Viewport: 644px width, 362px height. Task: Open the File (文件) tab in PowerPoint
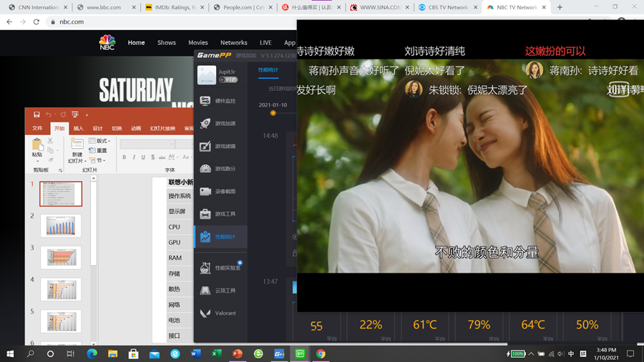[37, 129]
